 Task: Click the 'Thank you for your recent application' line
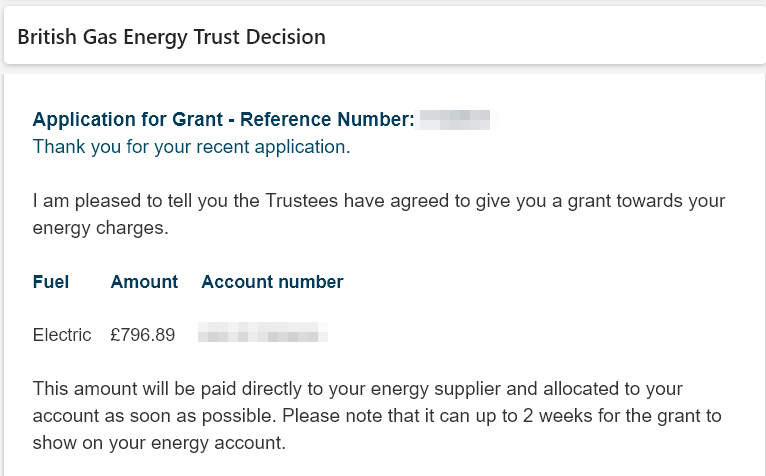point(192,147)
